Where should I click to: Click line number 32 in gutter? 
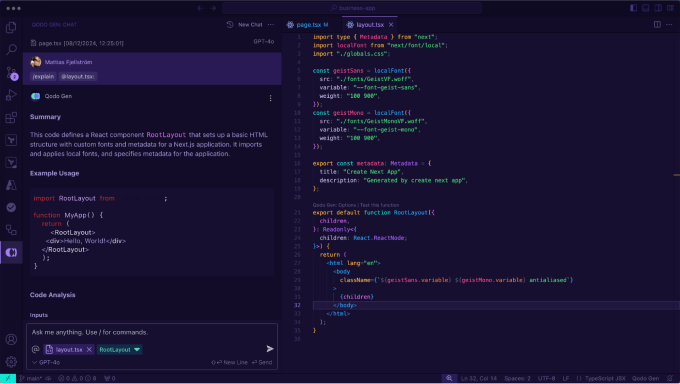click(x=297, y=305)
